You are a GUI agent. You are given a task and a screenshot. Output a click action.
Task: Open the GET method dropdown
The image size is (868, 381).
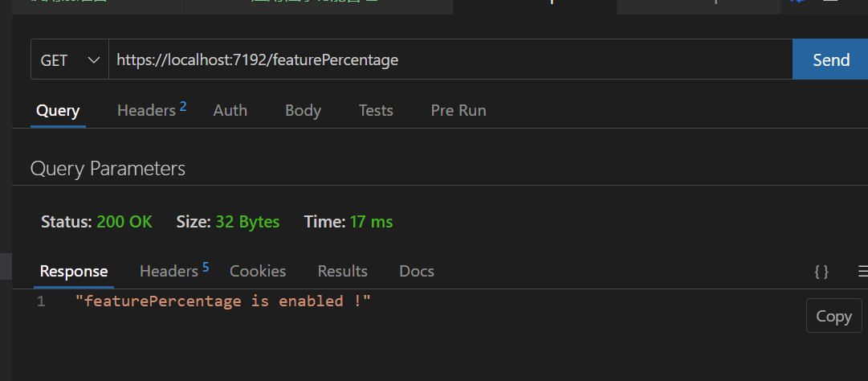coord(70,59)
